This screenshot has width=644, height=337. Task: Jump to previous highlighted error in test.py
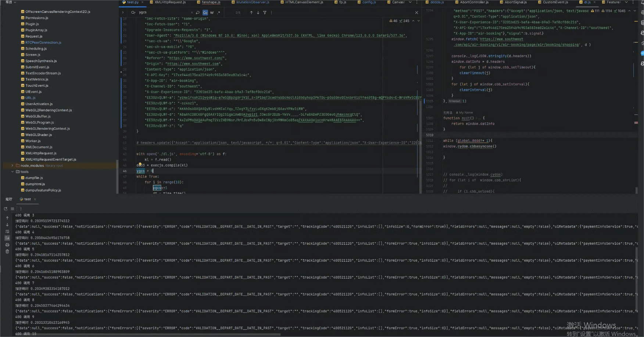(413, 21)
